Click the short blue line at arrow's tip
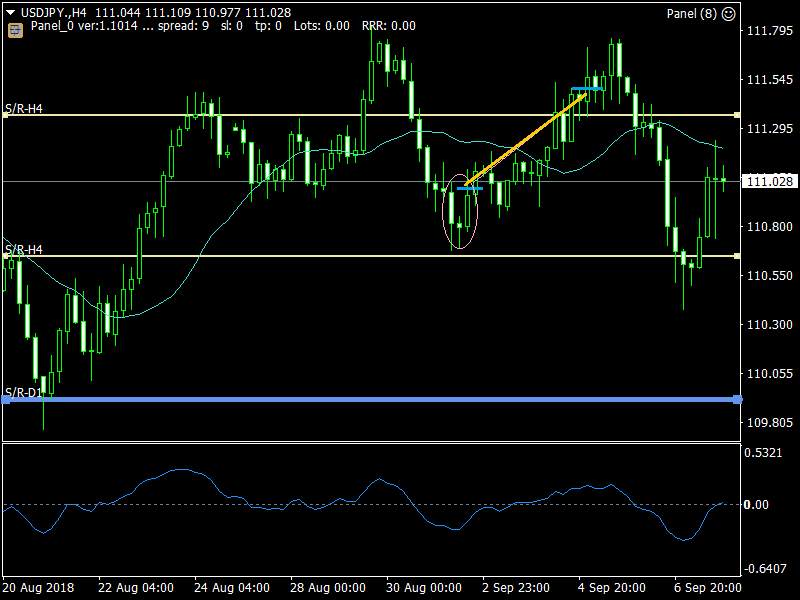This screenshot has height=600, width=800. pos(588,89)
